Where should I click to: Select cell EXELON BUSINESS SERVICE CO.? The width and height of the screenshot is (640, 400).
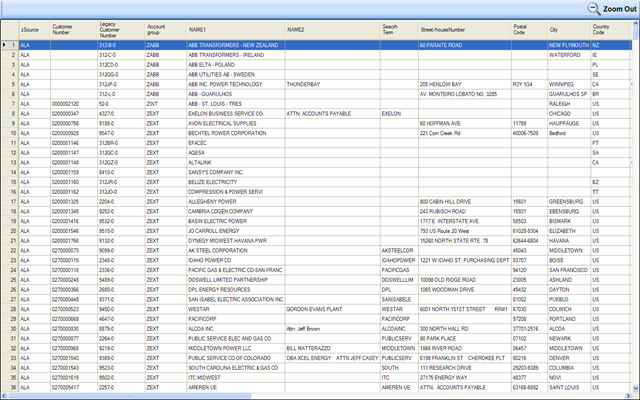[236, 113]
